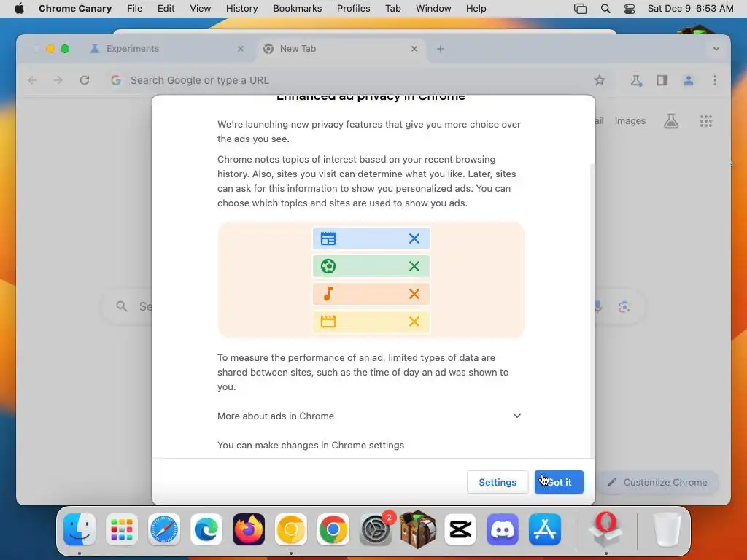Open Spotlight search in menu bar
The width and height of the screenshot is (747, 560).
click(605, 9)
